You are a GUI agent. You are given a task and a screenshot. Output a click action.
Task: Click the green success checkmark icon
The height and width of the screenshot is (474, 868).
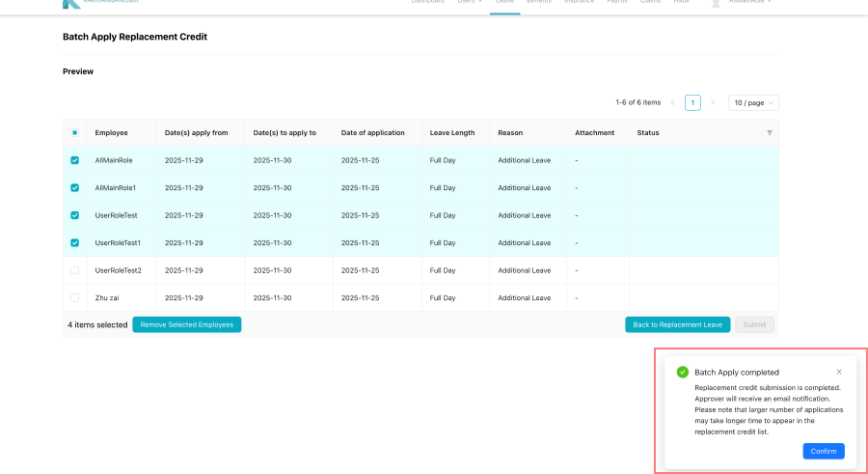point(683,372)
